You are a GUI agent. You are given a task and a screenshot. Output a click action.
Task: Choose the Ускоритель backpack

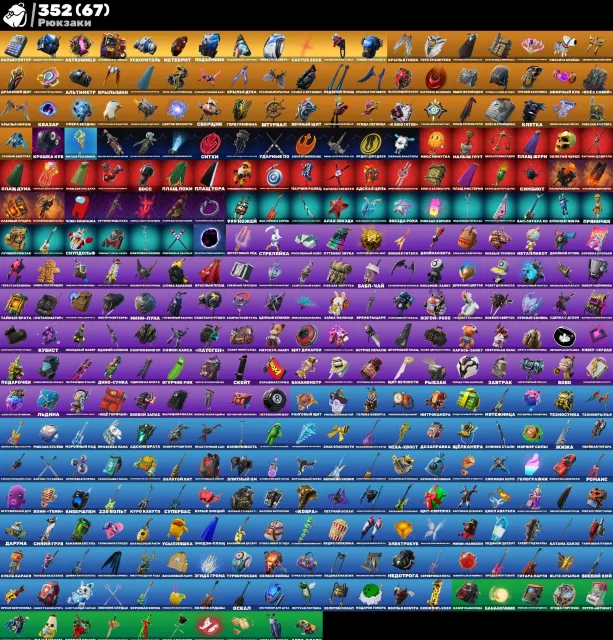tap(145, 47)
